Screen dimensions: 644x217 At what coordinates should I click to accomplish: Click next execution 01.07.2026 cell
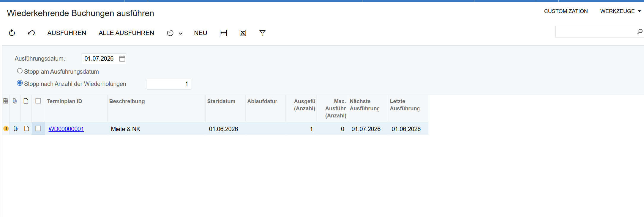(368, 129)
